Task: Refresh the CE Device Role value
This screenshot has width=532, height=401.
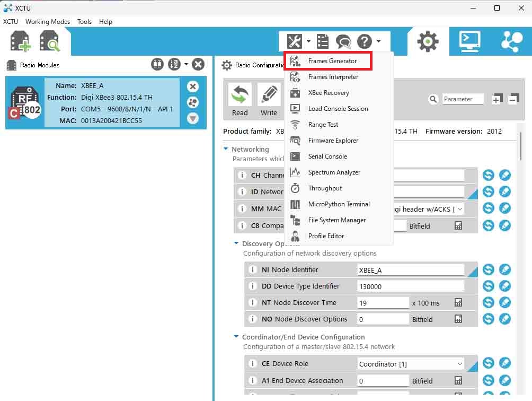Action: tap(488, 363)
